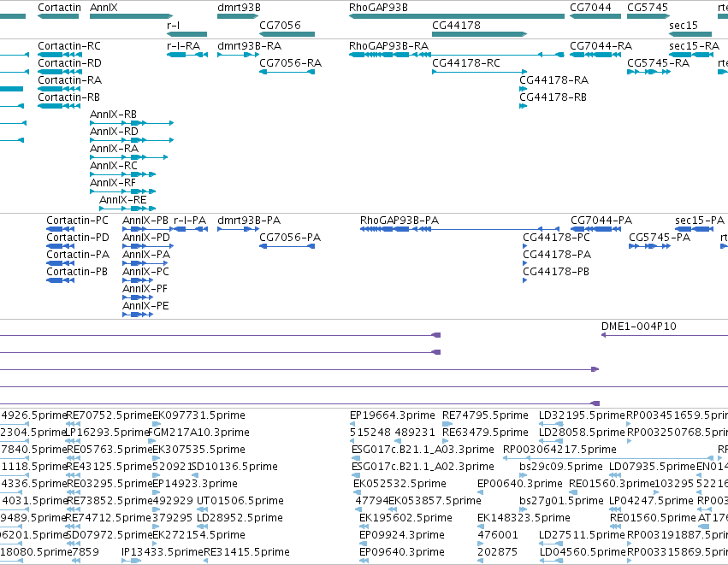The height and width of the screenshot is (565, 728).
Task: Click the sec15 gene label
Action: tap(683, 25)
